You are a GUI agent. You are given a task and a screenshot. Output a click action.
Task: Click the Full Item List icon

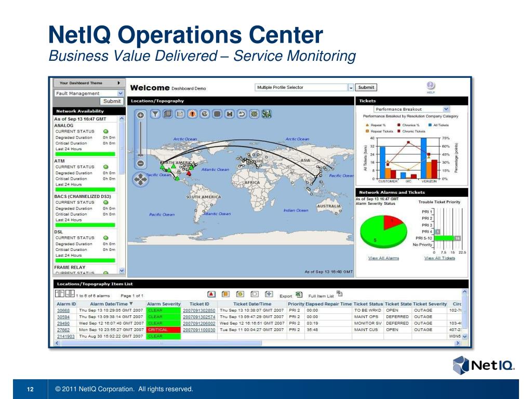pos(339,294)
